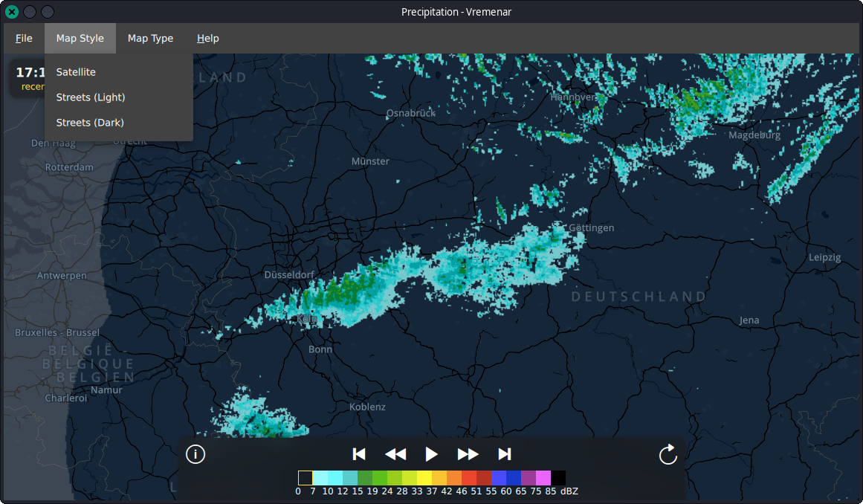
Task: Close the Vremenar window
Action: (12, 12)
